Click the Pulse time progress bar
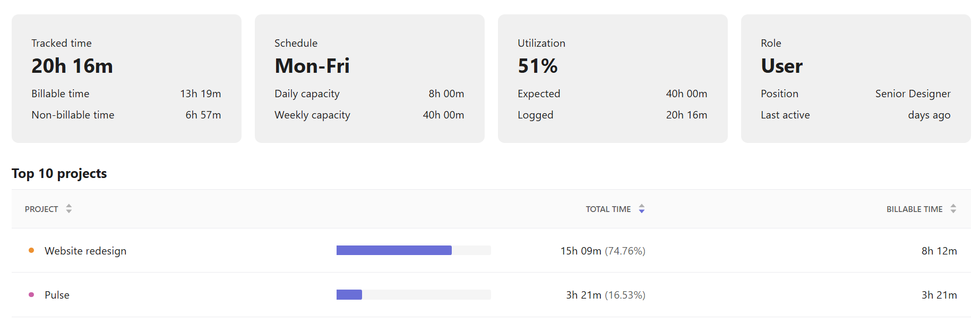 coord(414,294)
